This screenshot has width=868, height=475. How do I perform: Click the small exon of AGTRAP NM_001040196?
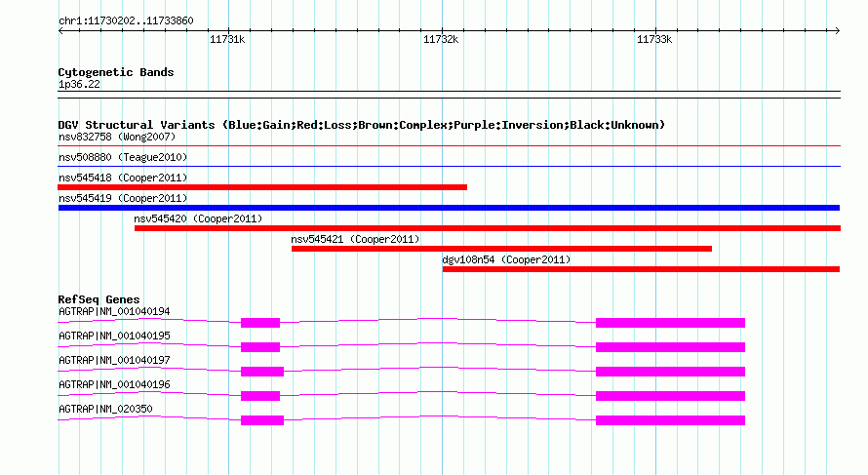coord(260,396)
